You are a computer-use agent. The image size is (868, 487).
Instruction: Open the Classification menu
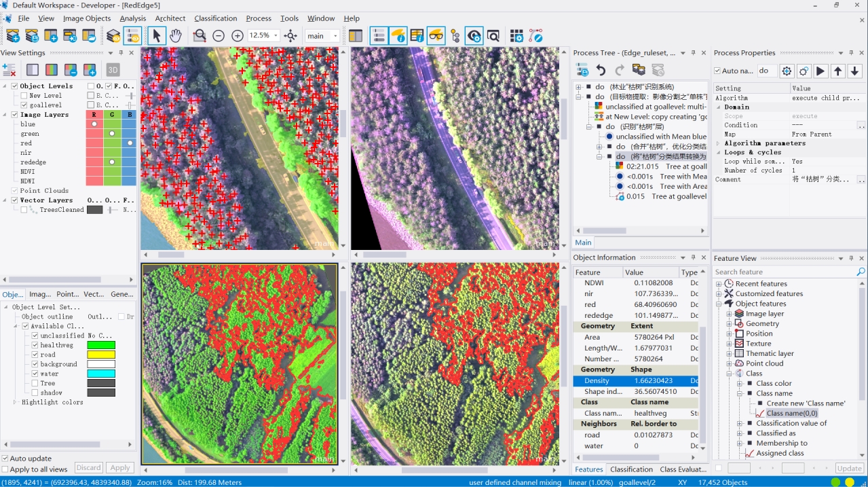pyautogui.click(x=215, y=18)
